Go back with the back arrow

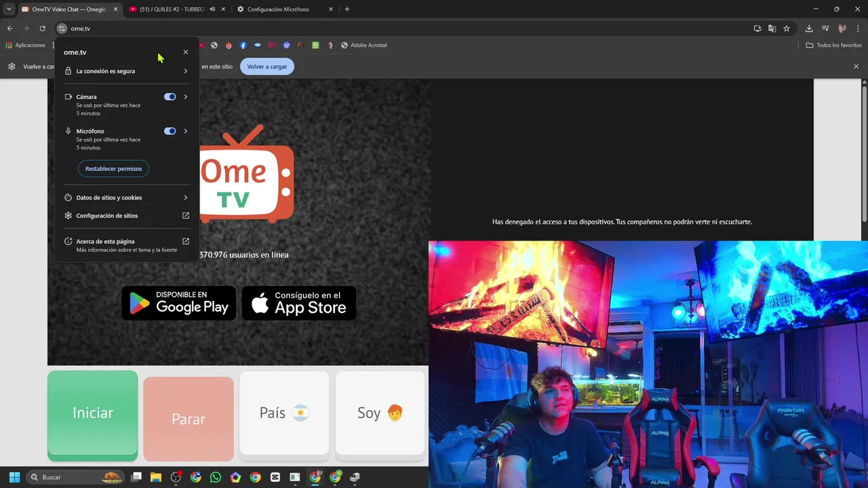(x=9, y=28)
